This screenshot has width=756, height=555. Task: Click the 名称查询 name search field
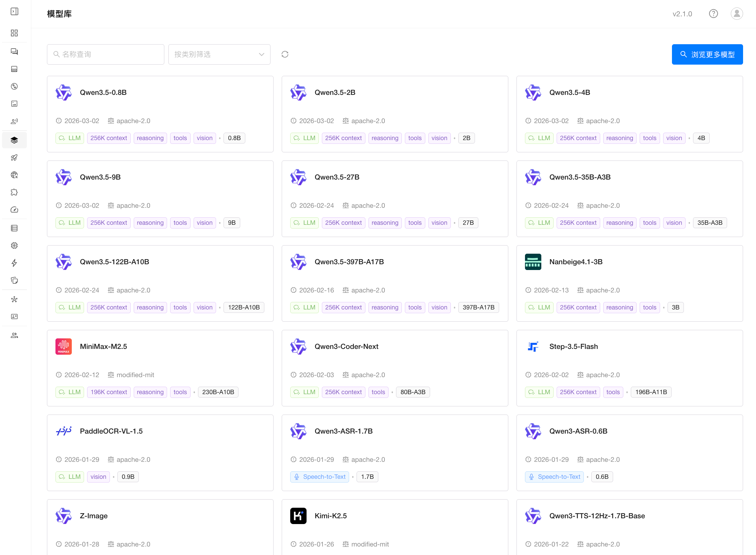coord(105,54)
